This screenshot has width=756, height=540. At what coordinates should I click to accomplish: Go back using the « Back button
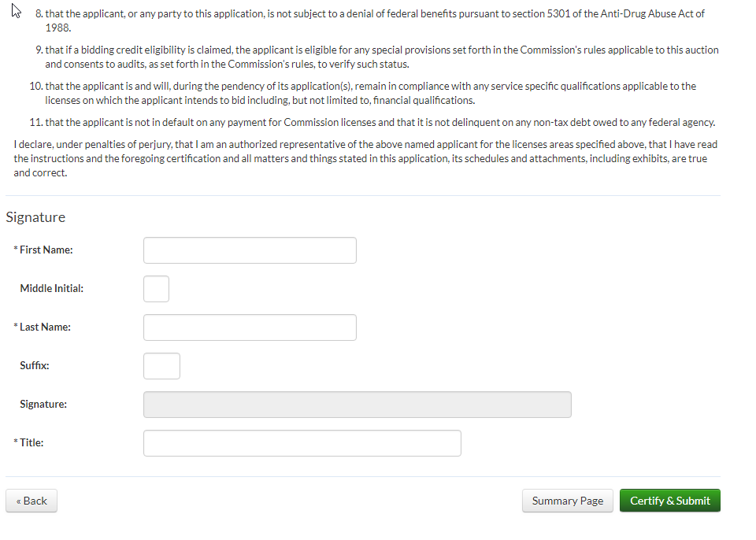coord(31,501)
